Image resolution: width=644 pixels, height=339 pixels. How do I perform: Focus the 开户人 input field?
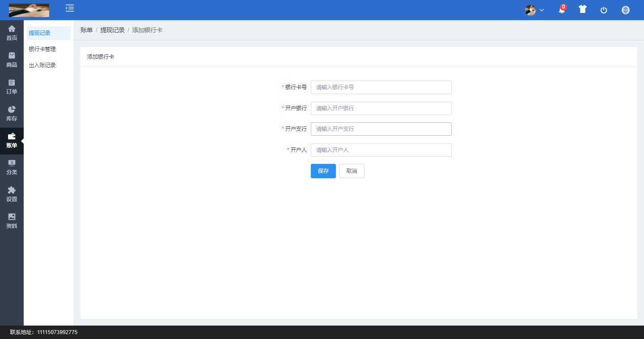[x=381, y=150]
